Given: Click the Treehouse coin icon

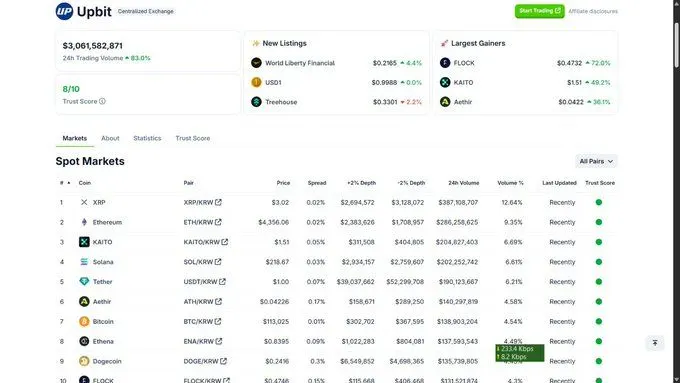Looking at the screenshot, I should pos(256,102).
